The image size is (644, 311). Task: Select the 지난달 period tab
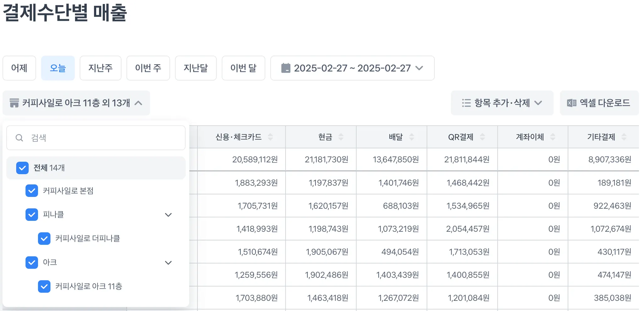(196, 68)
